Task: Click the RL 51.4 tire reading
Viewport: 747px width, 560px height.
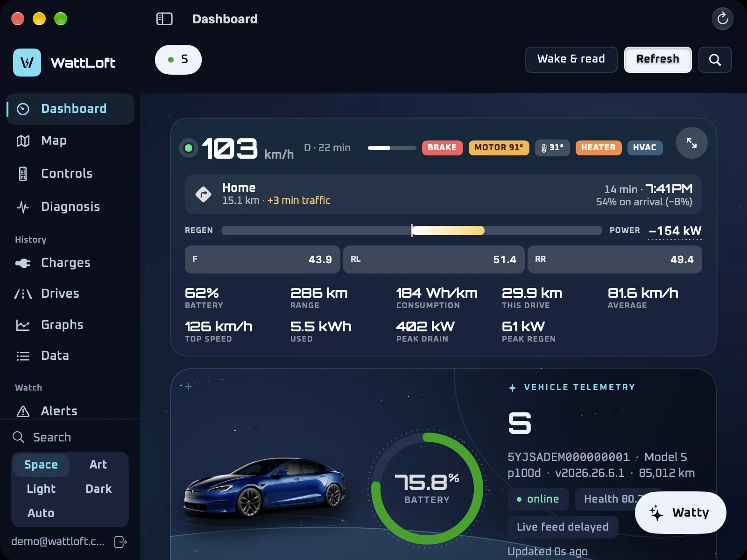Action: [434, 259]
